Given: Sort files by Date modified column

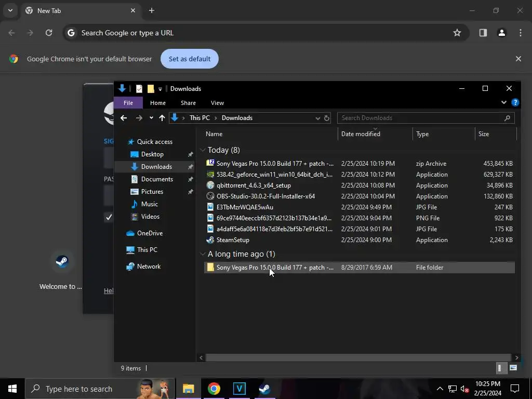Looking at the screenshot, I should (375, 134).
